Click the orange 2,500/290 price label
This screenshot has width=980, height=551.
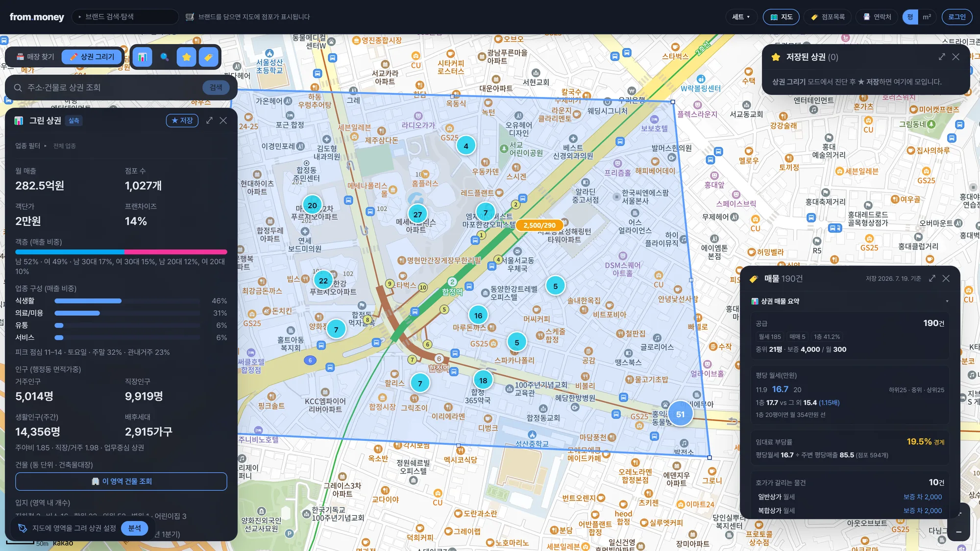pos(539,225)
